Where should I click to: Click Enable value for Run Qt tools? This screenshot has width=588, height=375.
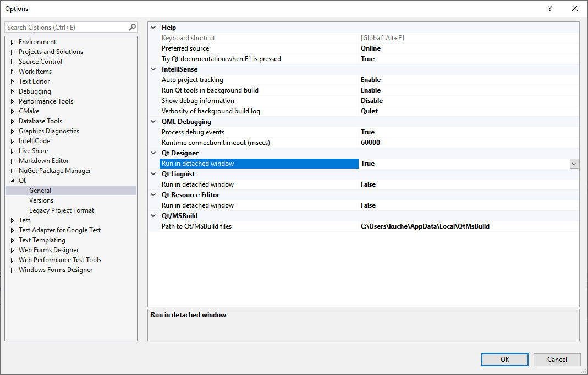click(371, 90)
